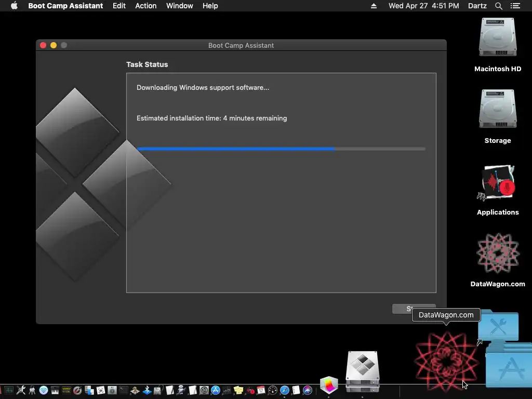
Task: Open the Edit menu
Action: (x=119, y=6)
